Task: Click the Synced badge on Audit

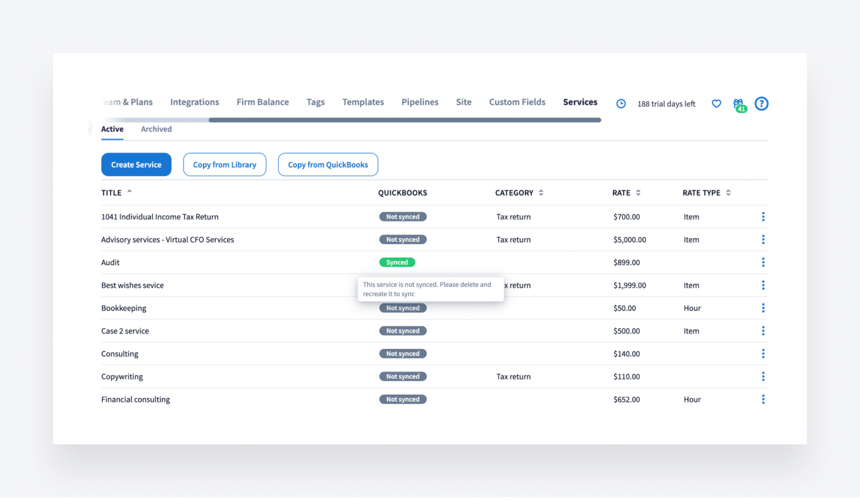Action: 397,262
